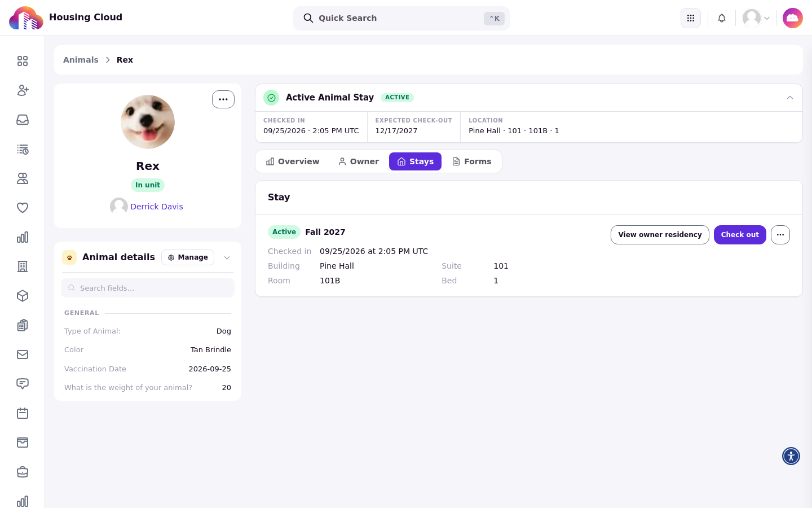Viewport: 812px width, 508px height.
Task: Open the dashboard grid icon in sidebar
Action: click(23, 61)
